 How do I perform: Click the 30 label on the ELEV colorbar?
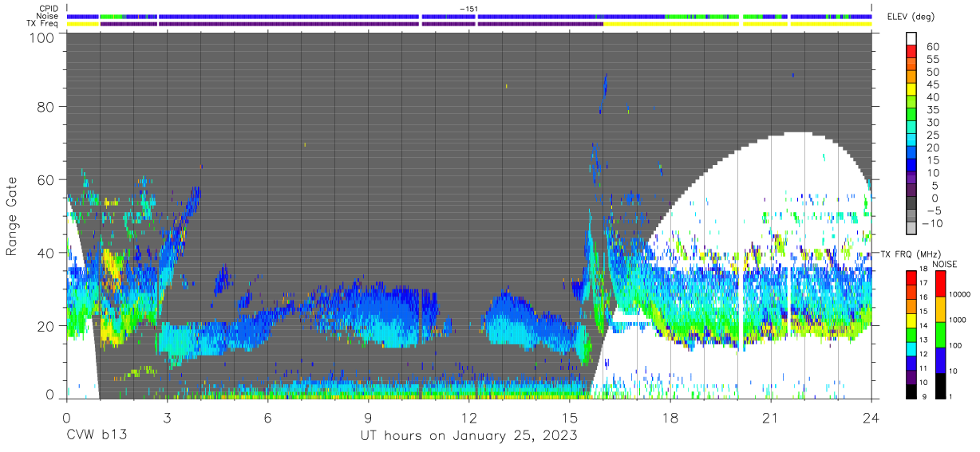(x=931, y=122)
